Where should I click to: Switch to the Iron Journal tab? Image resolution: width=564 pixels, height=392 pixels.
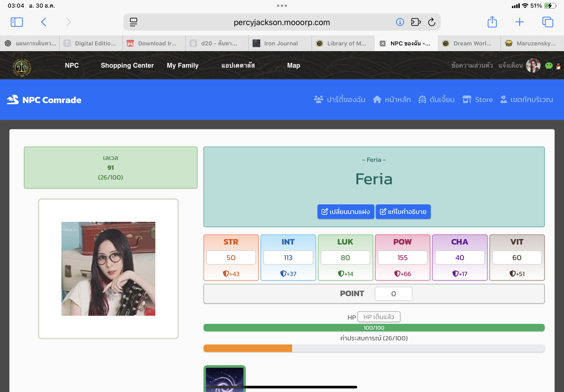[280, 44]
